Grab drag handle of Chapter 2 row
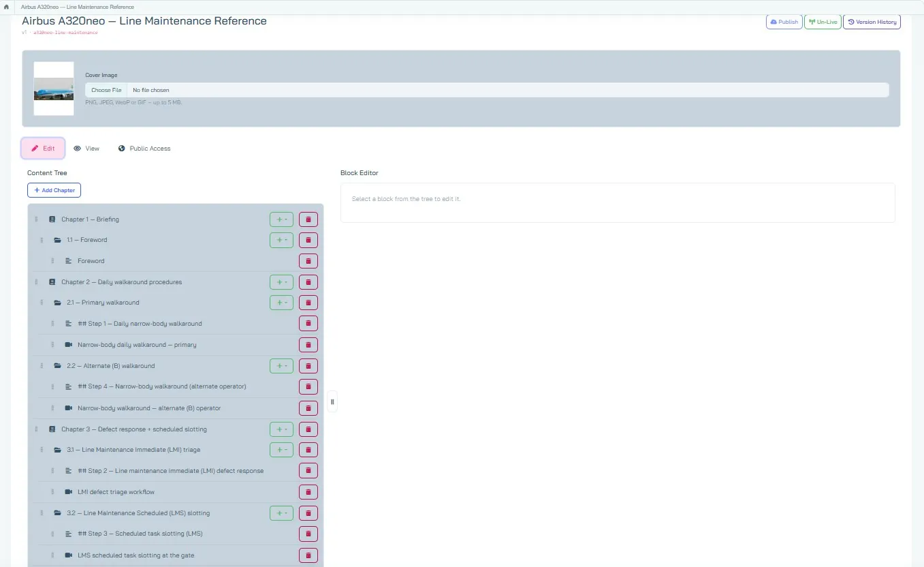 (37, 282)
